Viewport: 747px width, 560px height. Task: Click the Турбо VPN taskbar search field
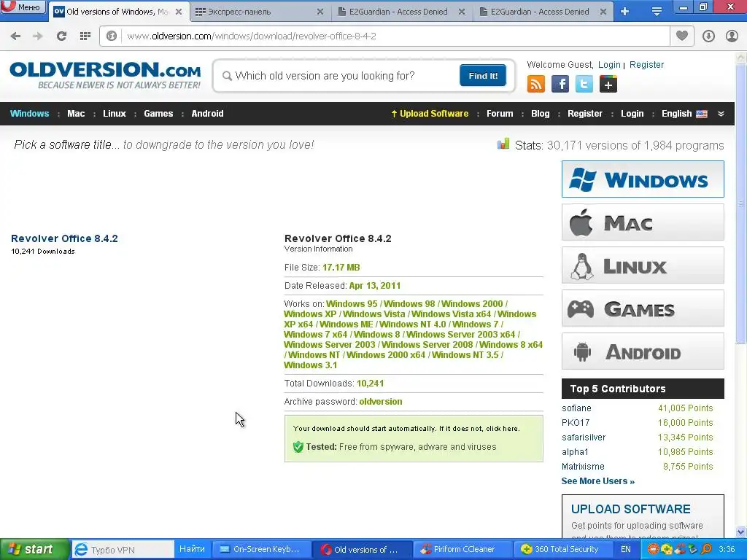click(x=123, y=550)
